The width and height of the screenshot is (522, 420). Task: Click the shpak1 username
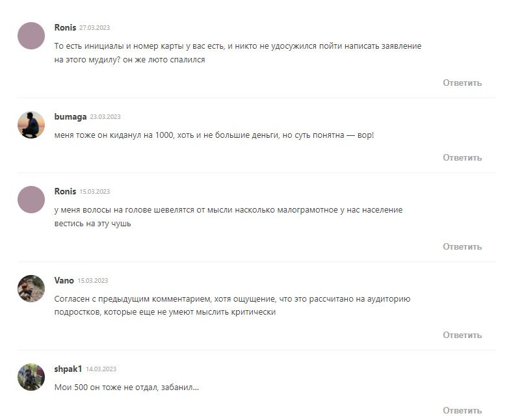click(x=68, y=369)
